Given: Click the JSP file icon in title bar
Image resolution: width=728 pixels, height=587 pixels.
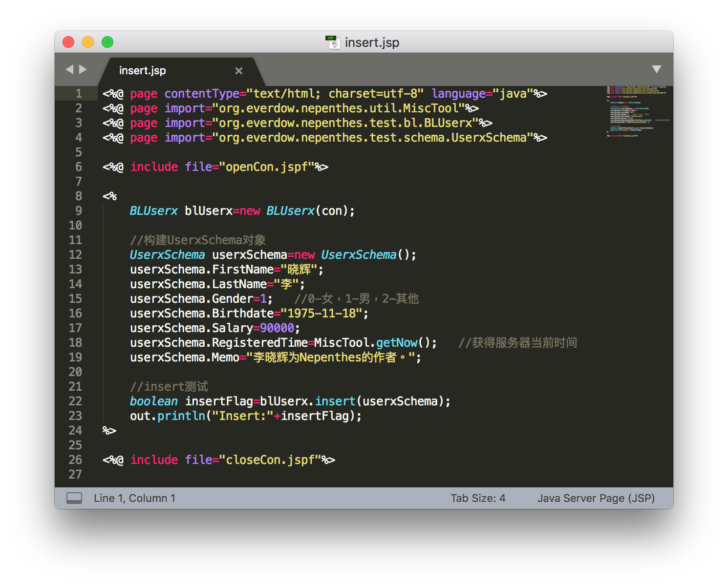Looking at the screenshot, I should click(333, 42).
